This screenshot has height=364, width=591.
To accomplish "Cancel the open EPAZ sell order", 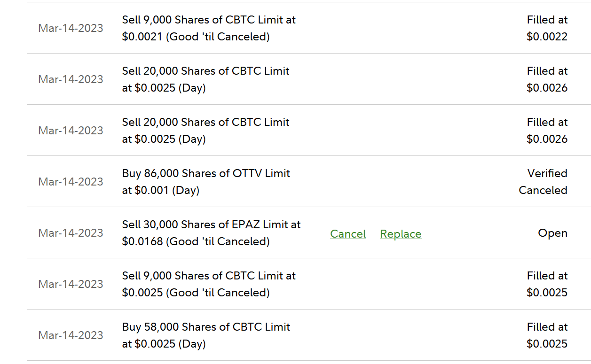I will pos(348,234).
